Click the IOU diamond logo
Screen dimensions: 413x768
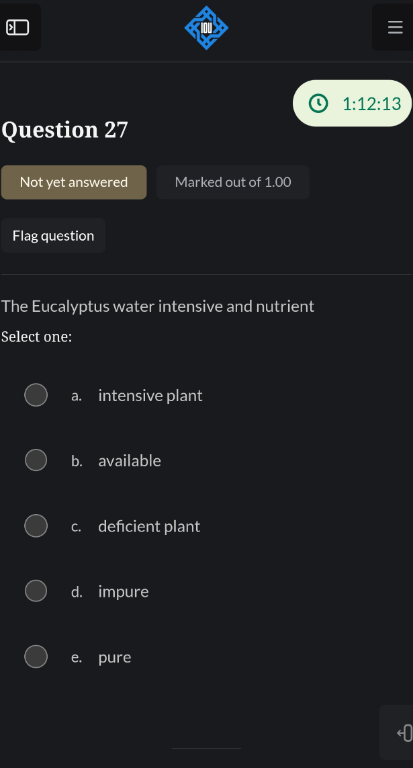coord(206,28)
